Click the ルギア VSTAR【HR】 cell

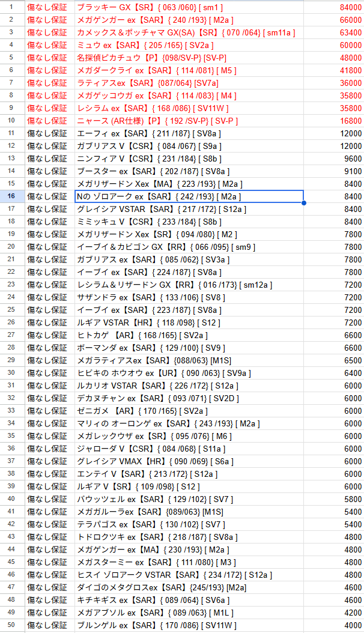[189, 322]
